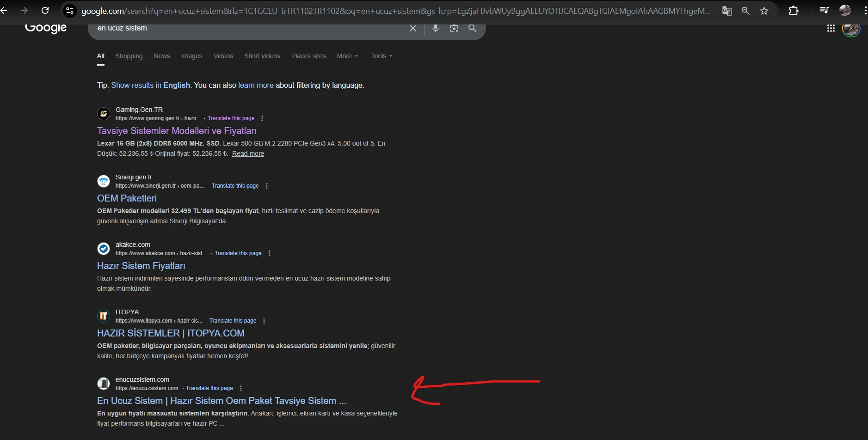Click Show results in English link
868x440 pixels.
tap(151, 86)
